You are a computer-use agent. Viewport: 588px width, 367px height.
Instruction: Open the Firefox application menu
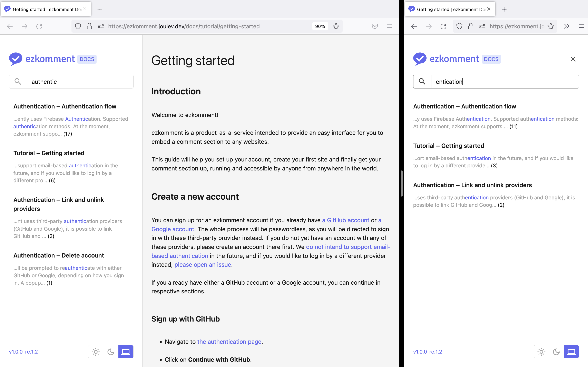[x=390, y=26]
